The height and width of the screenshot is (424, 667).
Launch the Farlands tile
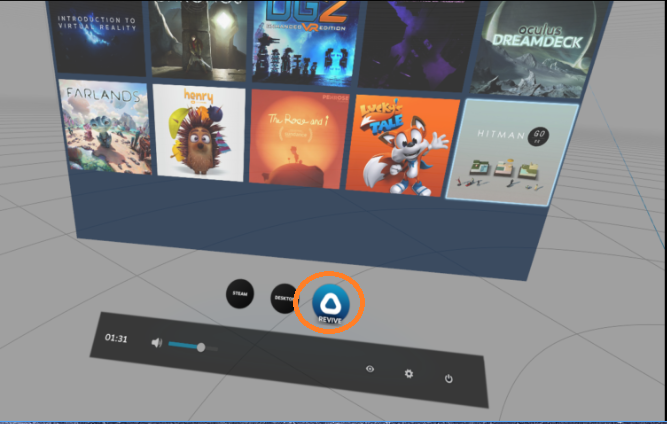(x=105, y=127)
